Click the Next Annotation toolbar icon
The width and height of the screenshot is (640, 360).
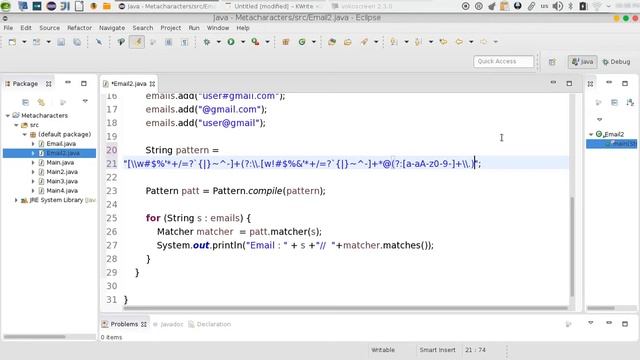pyautogui.click(x=394, y=42)
